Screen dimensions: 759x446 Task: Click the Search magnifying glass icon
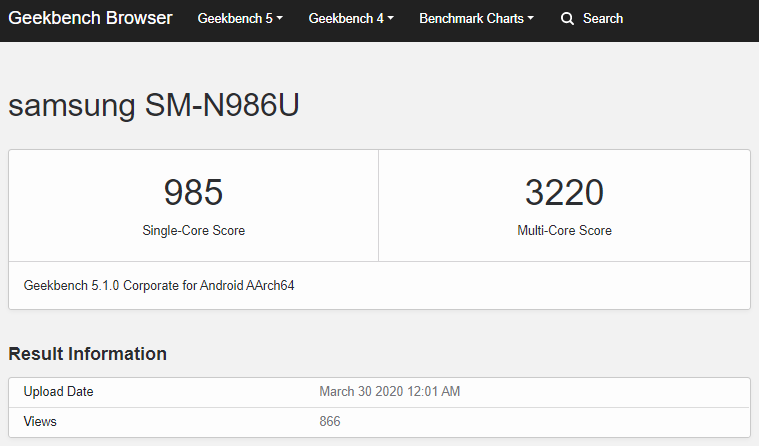point(568,19)
